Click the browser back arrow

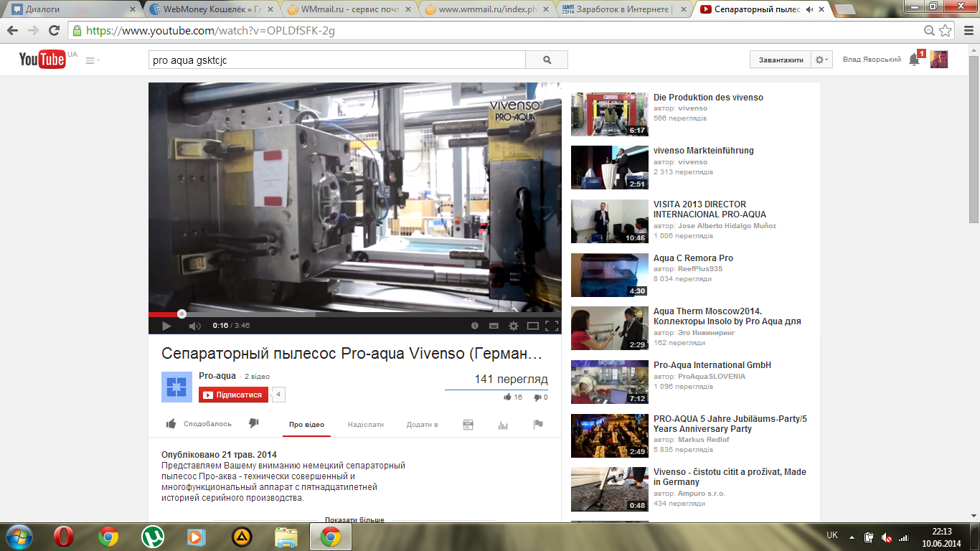coord(13,31)
